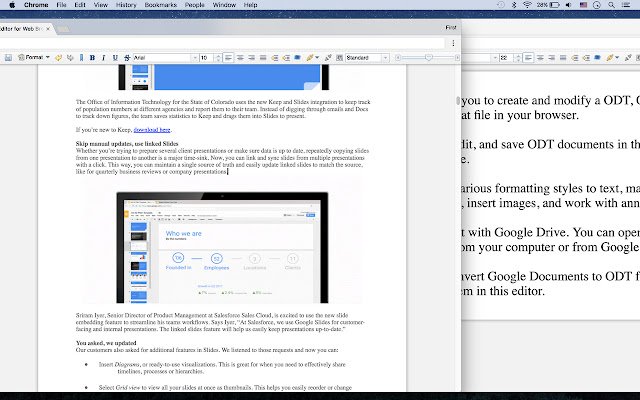Click decrease indent in back window toolbar

click(574, 58)
